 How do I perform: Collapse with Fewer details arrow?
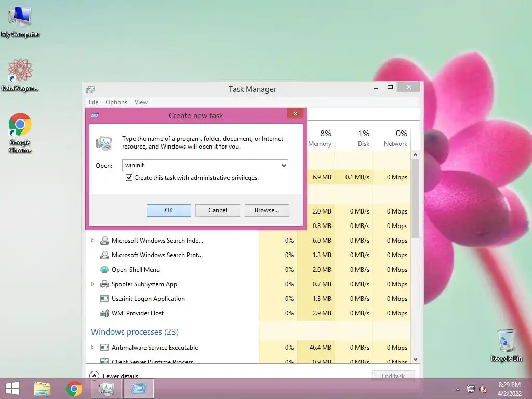pos(94,376)
